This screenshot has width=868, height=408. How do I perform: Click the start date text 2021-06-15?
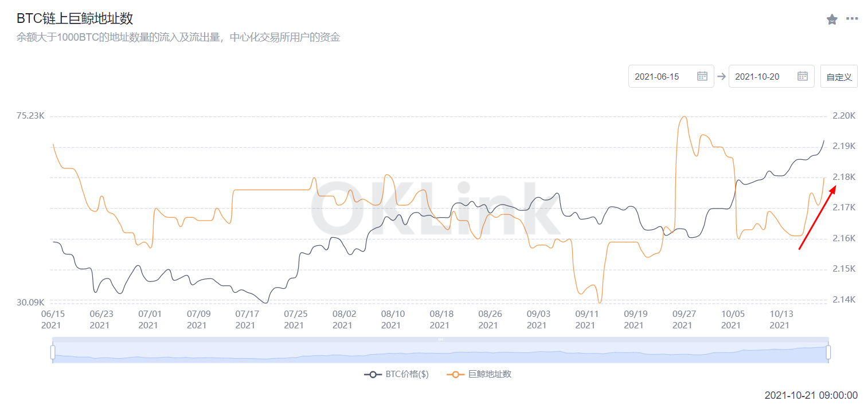[x=657, y=76]
